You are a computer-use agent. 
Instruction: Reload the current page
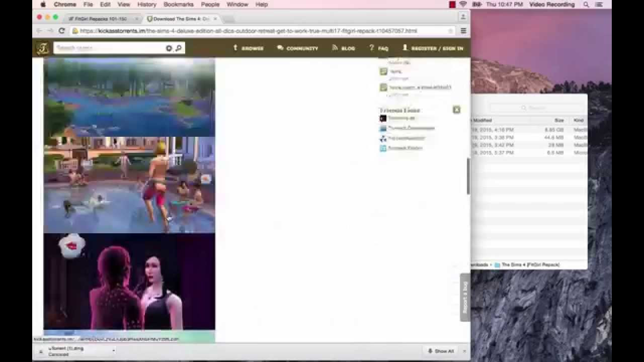[62, 31]
